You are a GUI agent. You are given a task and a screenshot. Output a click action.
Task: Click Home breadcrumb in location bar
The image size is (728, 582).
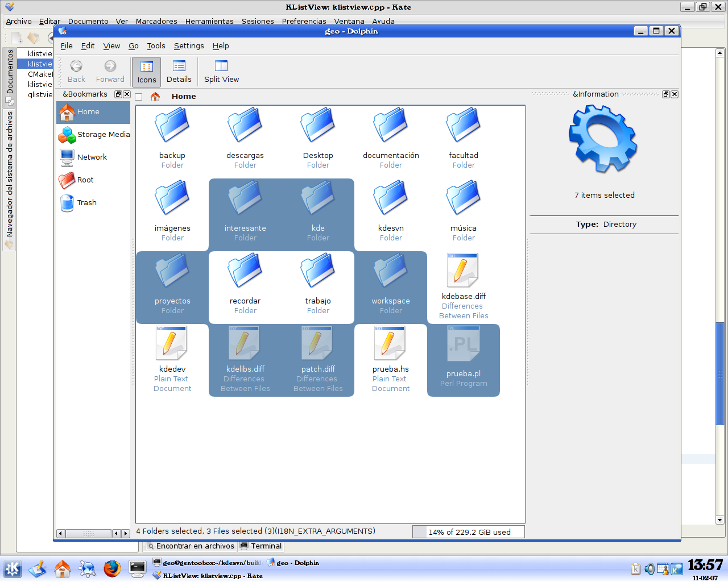(x=184, y=97)
